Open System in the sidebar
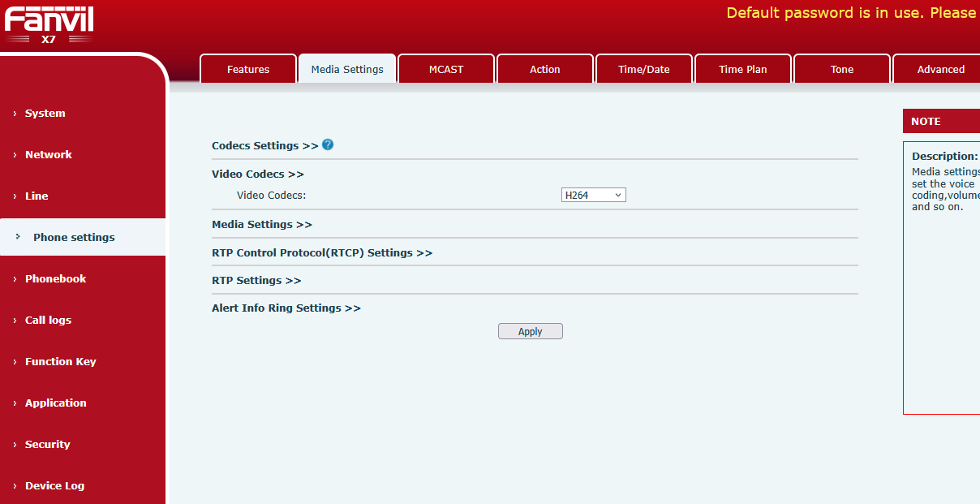This screenshot has height=504, width=980. coord(45,114)
